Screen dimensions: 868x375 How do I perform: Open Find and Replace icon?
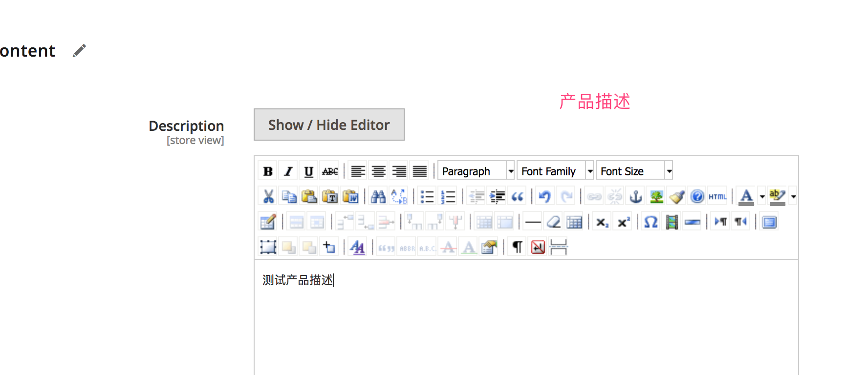pos(399,196)
